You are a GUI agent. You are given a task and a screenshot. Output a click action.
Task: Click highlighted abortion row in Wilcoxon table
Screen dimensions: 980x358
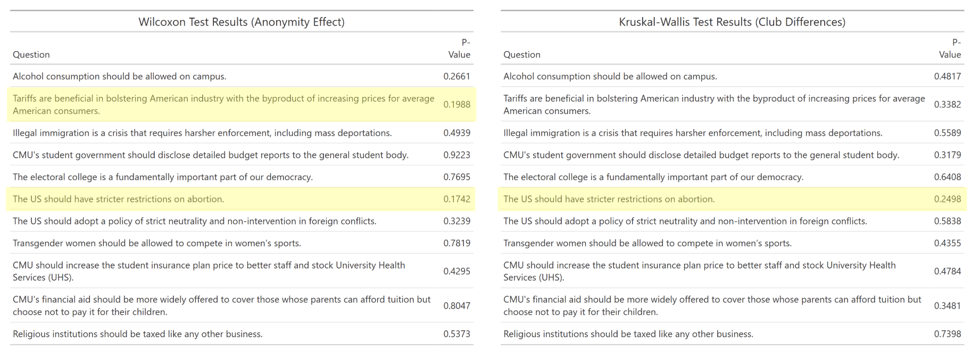click(242, 199)
